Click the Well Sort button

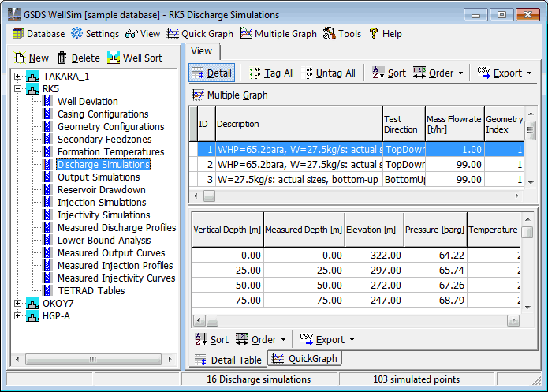tap(135, 58)
